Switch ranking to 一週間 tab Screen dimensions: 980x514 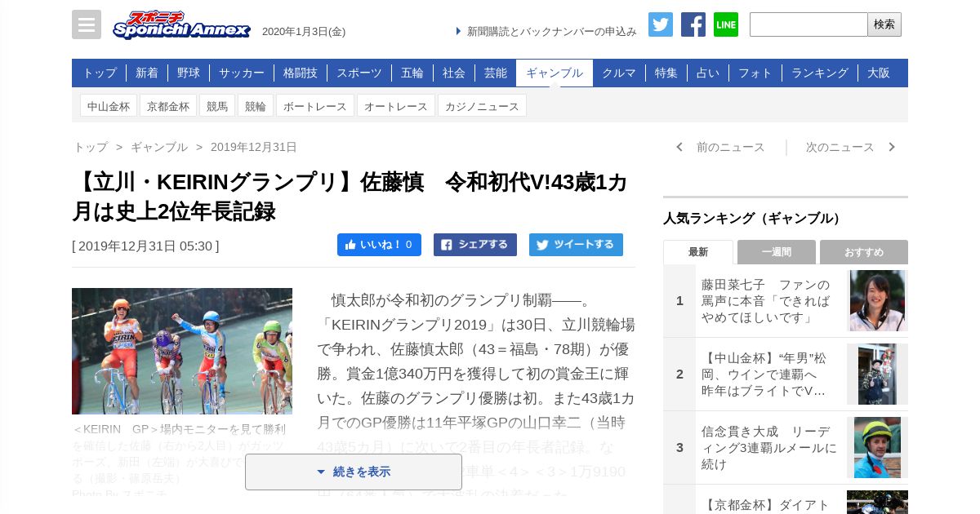[x=777, y=252]
